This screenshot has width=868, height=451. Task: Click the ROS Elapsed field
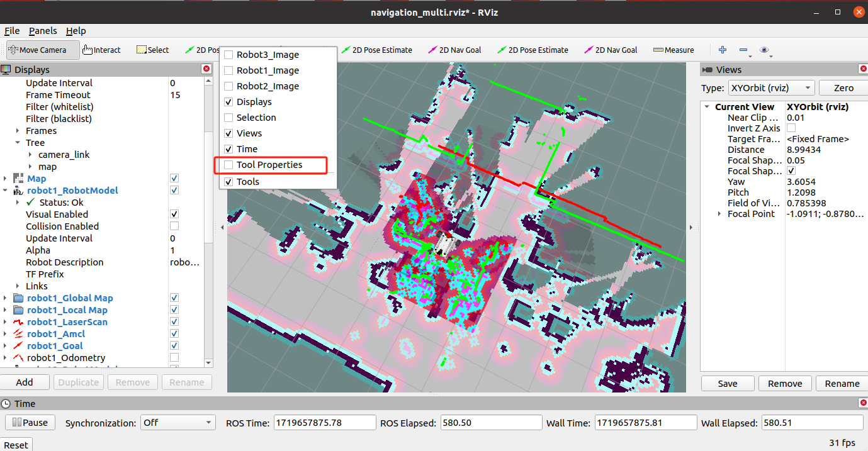point(491,423)
